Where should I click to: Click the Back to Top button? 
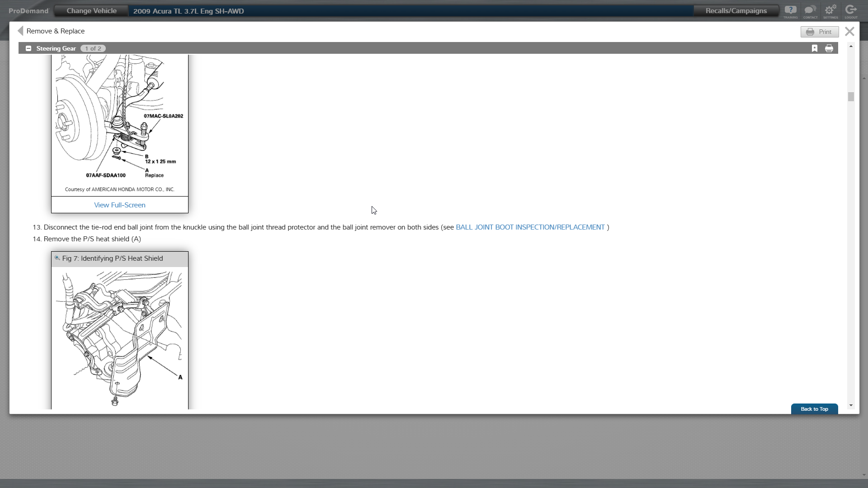point(814,409)
